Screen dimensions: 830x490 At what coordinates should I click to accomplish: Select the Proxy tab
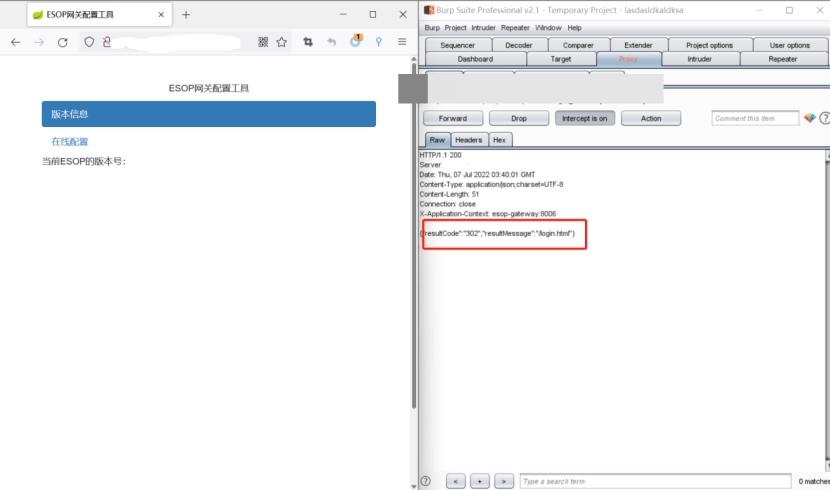[x=628, y=59]
